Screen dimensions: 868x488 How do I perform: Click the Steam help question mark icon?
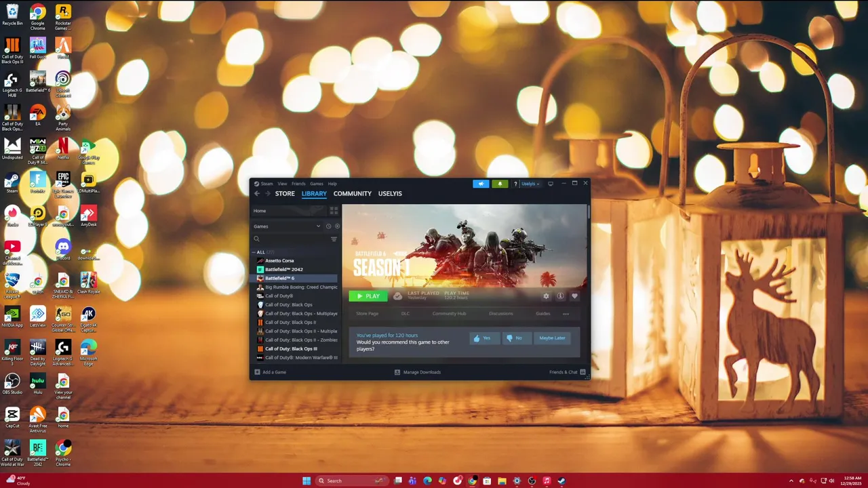pyautogui.click(x=515, y=184)
